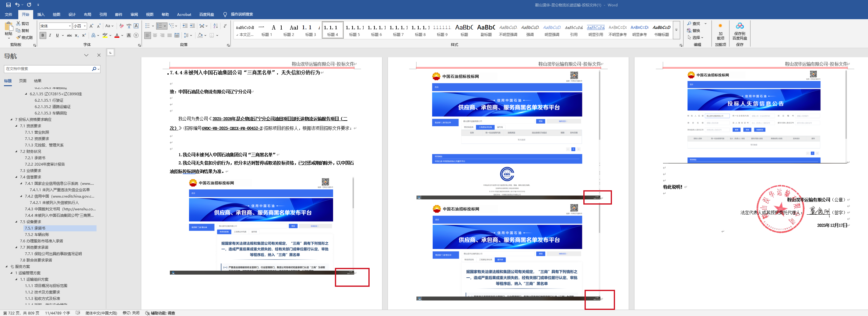
Task: Apply the yellow text highlight color
Action: [x=105, y=35]
